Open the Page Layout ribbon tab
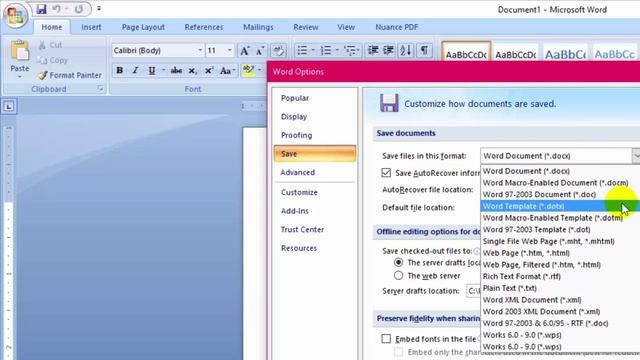 pos(143,27)
